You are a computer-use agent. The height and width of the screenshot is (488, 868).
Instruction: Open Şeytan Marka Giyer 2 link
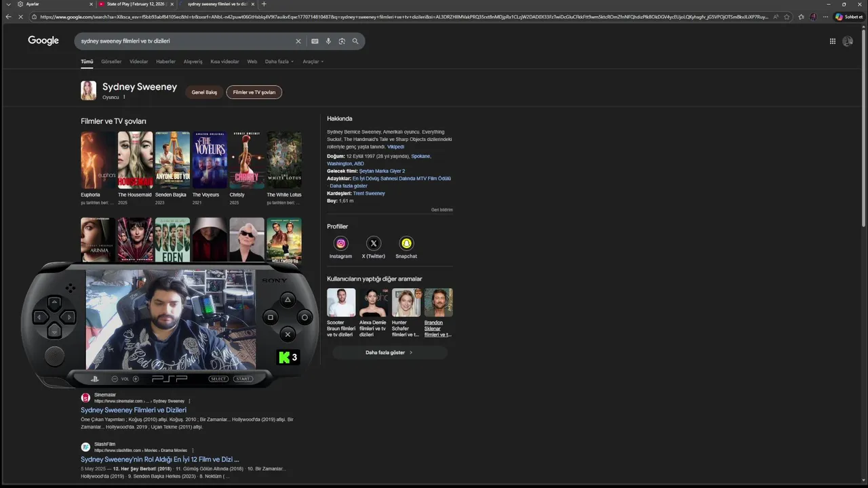(x=382, y=171)
